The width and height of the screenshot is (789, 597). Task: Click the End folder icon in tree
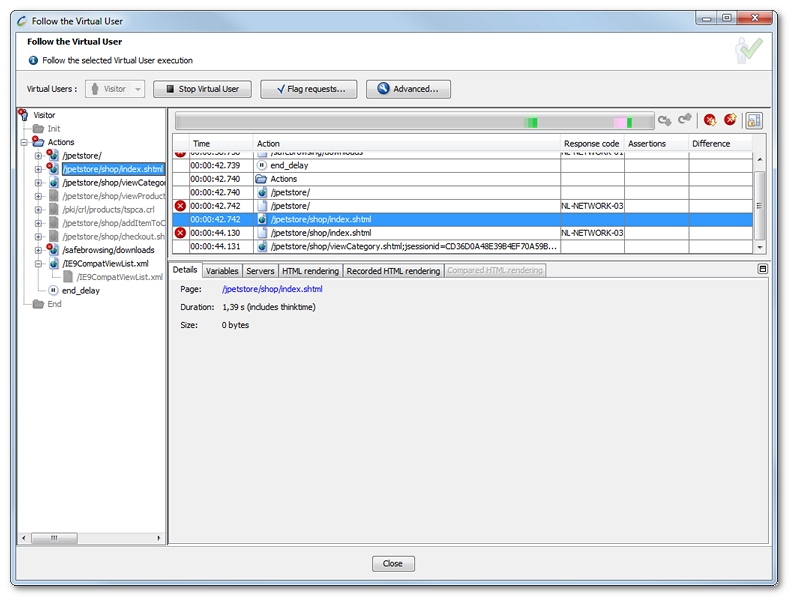pyautogui.click(x=38, y=304)
